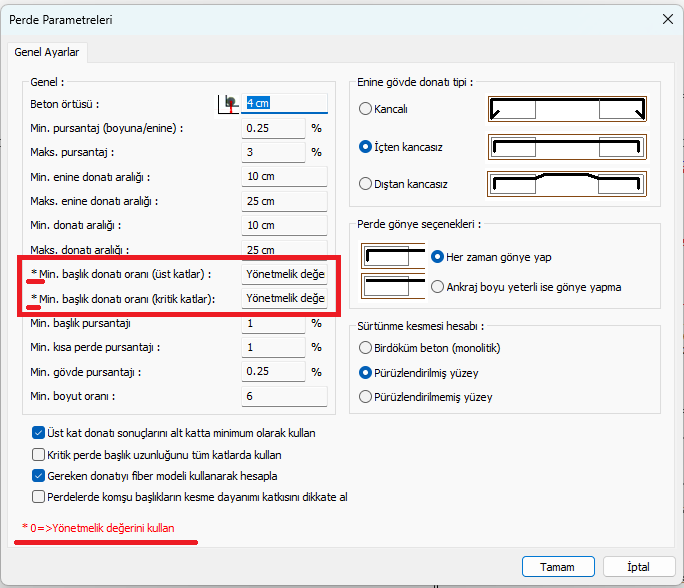The width and height of the screenshot is (684, 588).
Task: Click the Dıştan kancasız rebar diagram
Action: tap(567, 184)
